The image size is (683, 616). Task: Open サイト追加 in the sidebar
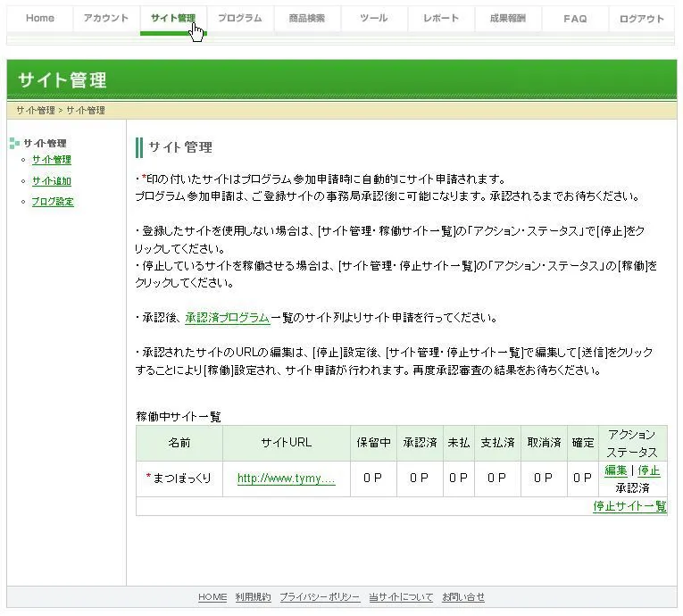pyautogui.click(x=52, y=181)
